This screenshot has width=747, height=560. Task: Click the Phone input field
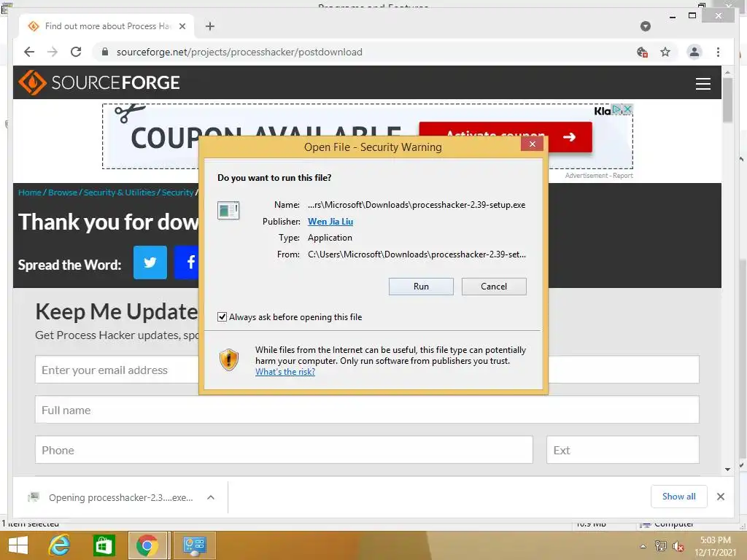[284, 449]
